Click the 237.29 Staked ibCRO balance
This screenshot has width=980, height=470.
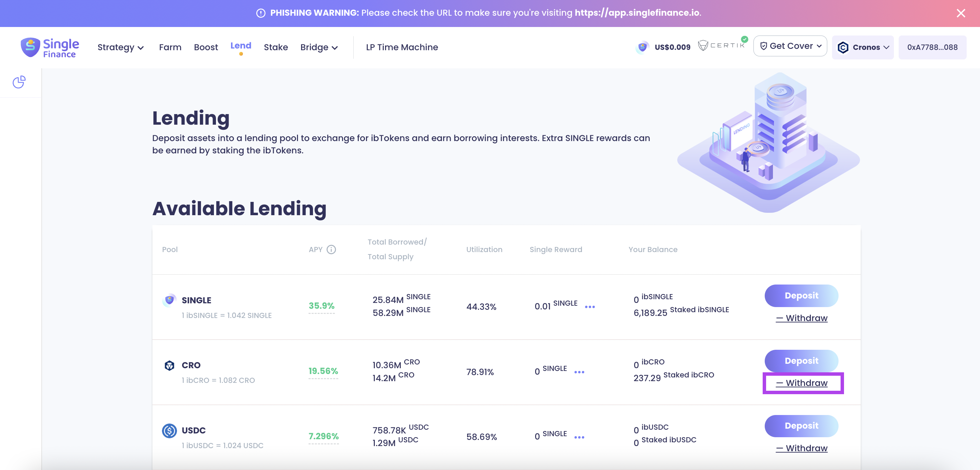674,376
